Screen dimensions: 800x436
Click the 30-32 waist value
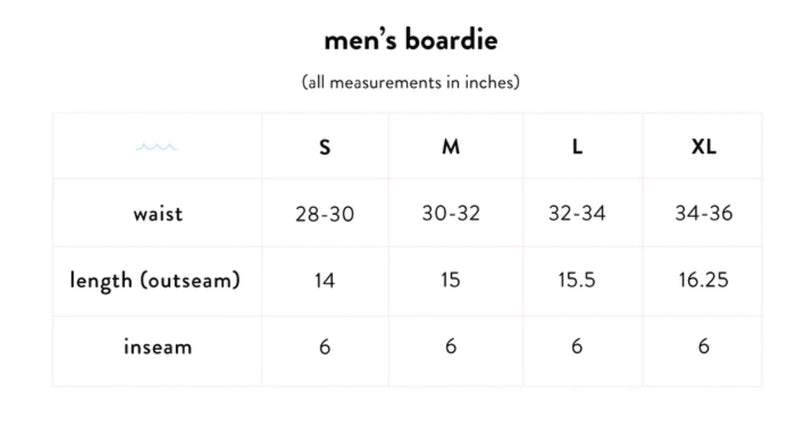(x=451, y=214)
